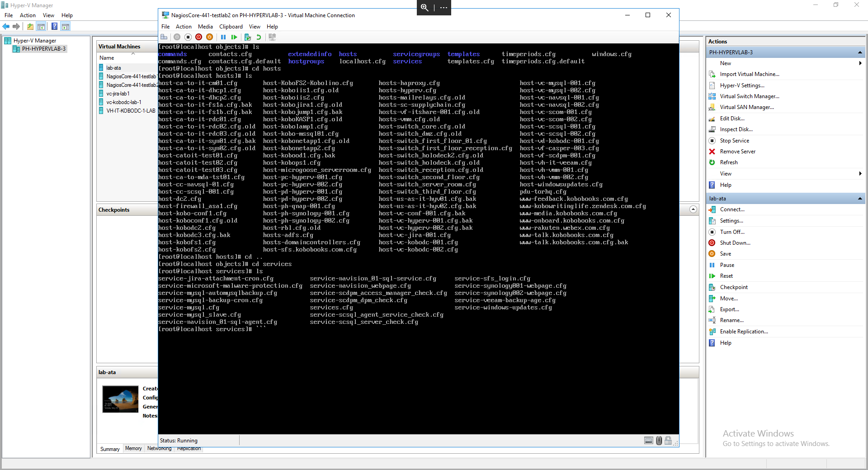Click the Back arrow in Hyper-V Manager toolbar

pyautogui.click(x=6, y=27)
